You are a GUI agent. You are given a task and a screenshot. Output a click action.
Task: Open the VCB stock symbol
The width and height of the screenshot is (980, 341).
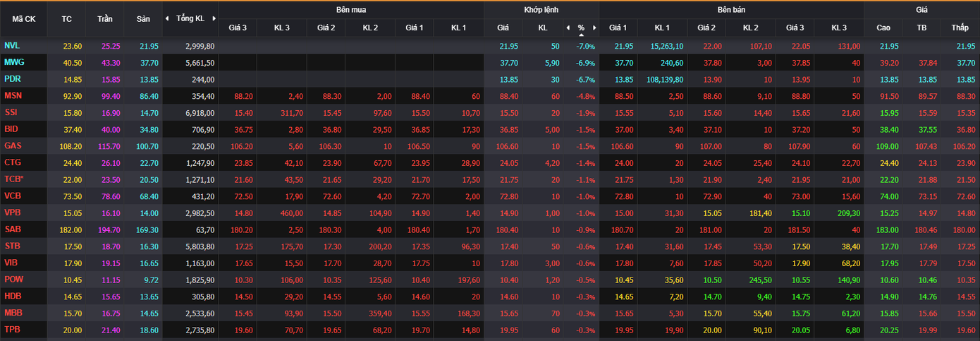(13, 196)
